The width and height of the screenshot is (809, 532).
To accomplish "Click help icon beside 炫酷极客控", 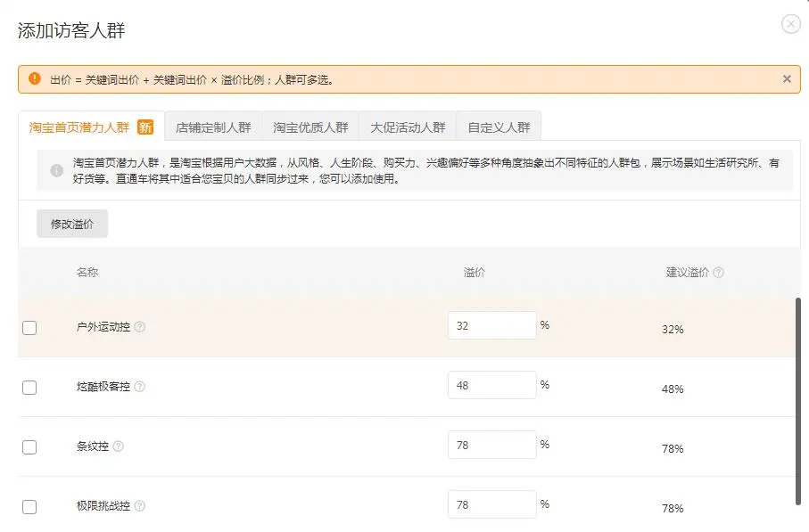I will click(139, 387).
